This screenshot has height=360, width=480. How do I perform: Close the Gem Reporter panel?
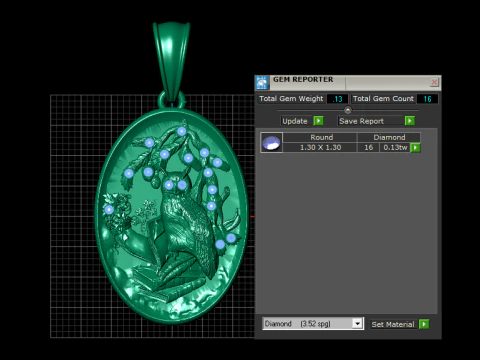click(x=434, y=82)
